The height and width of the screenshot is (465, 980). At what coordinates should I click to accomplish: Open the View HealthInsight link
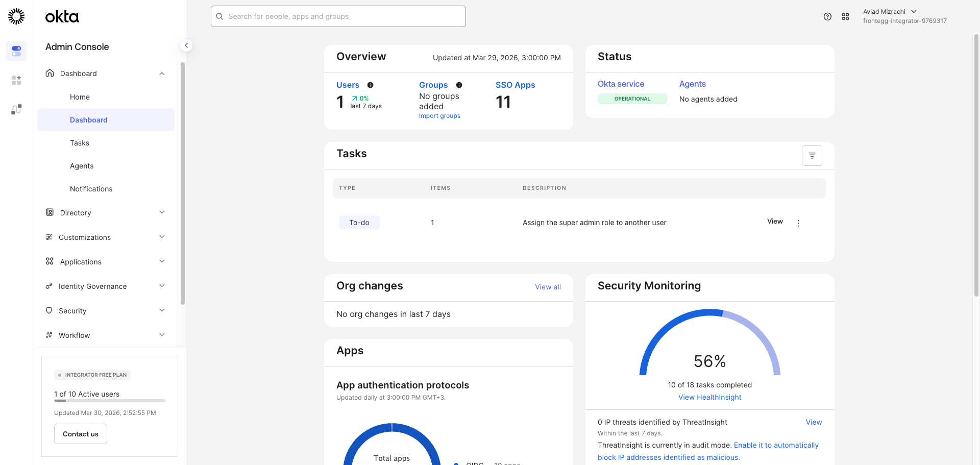tap(709, 397)
